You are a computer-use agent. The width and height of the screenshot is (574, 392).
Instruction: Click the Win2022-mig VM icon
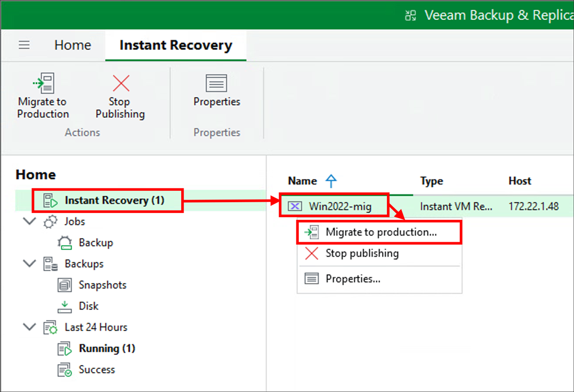pos(295,207)
